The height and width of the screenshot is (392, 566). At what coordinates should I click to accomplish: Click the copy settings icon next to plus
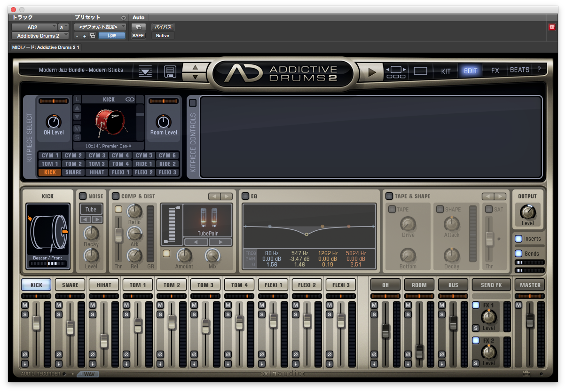pos(93,36)
